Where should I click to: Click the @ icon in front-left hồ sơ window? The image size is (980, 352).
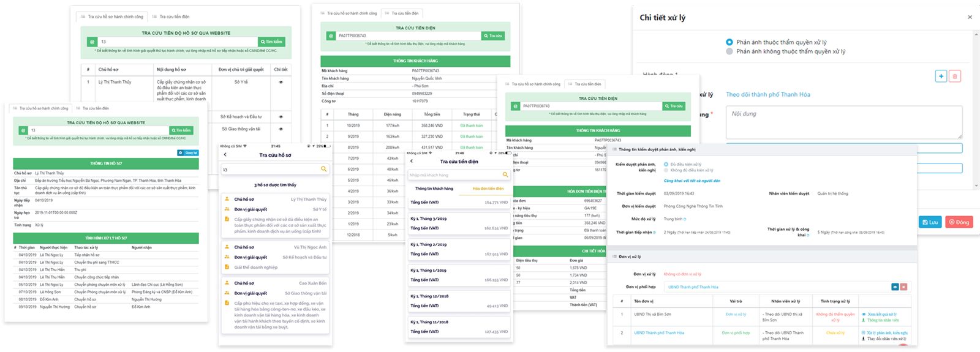pos(23,130)
